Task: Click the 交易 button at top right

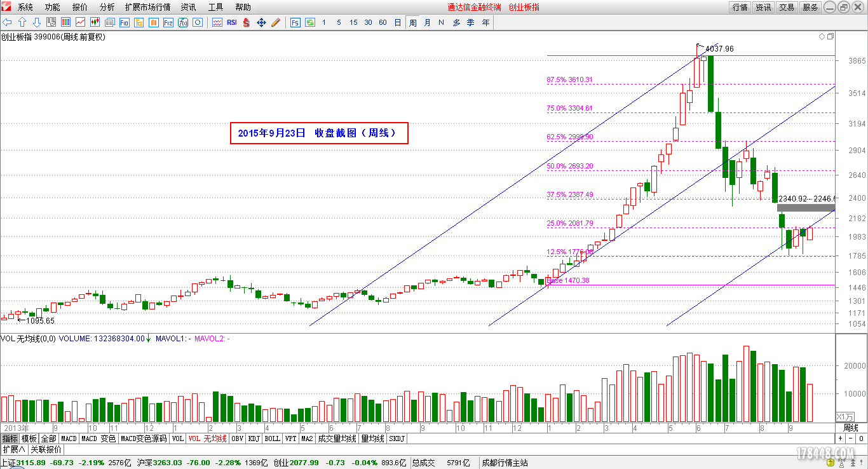Action: [787, 7]
